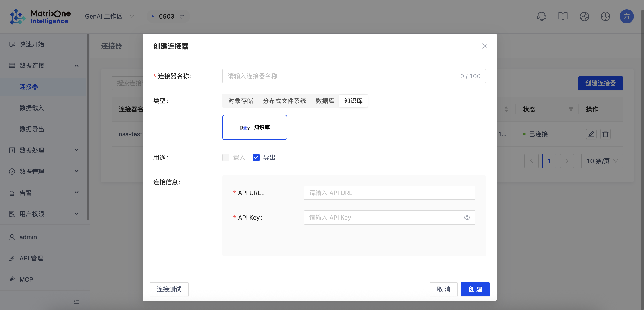Click the 连接测试 button
The image size is (644, 310).
click(x=169, y=289)
